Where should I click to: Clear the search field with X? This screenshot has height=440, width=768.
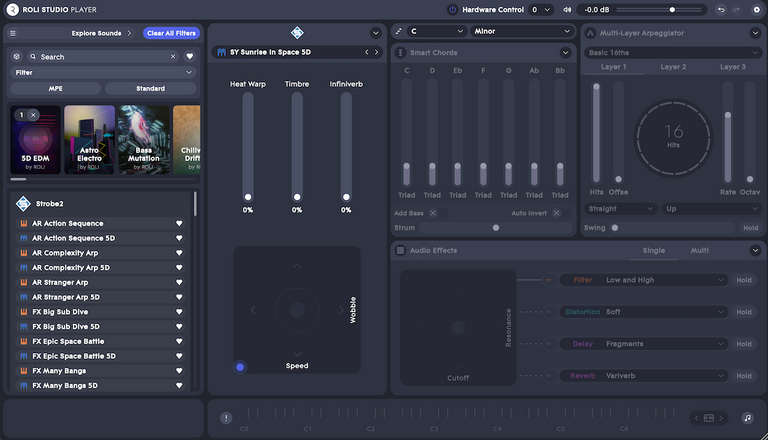173,56
